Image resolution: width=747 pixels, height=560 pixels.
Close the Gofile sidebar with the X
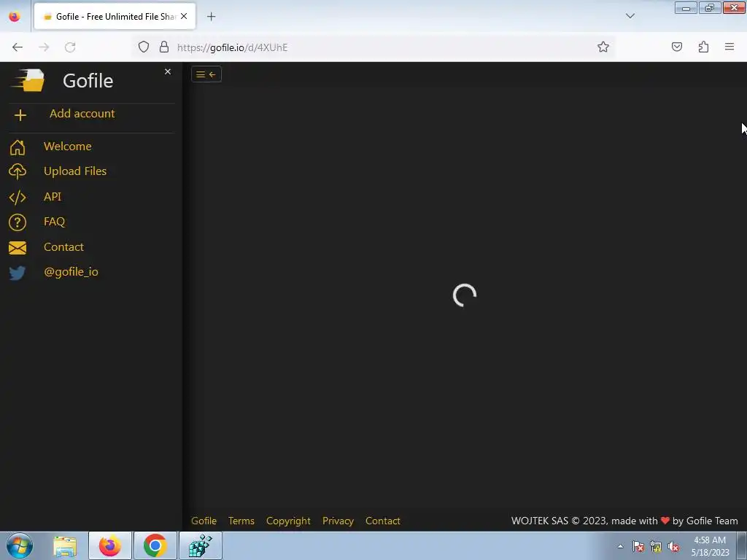(168, 71)
